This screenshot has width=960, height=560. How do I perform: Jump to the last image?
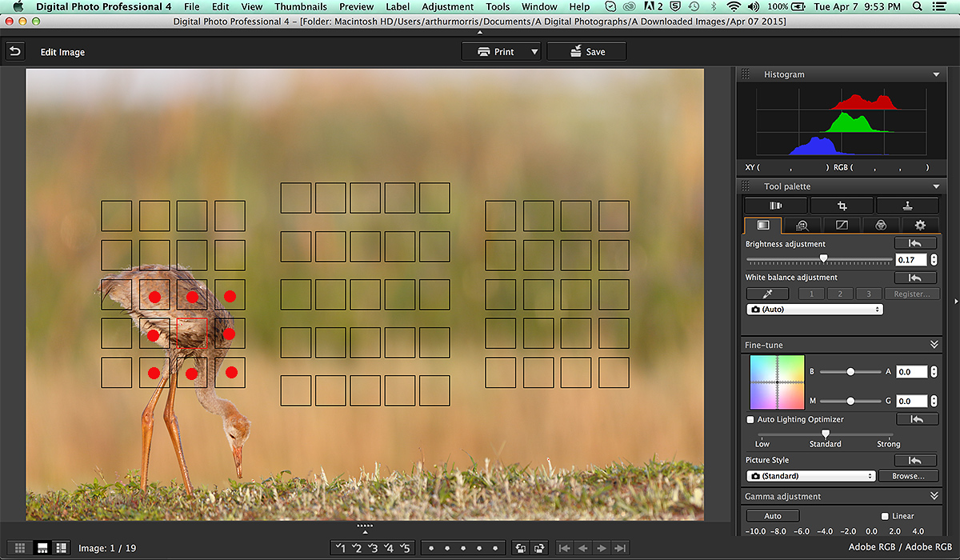point(620,548)
